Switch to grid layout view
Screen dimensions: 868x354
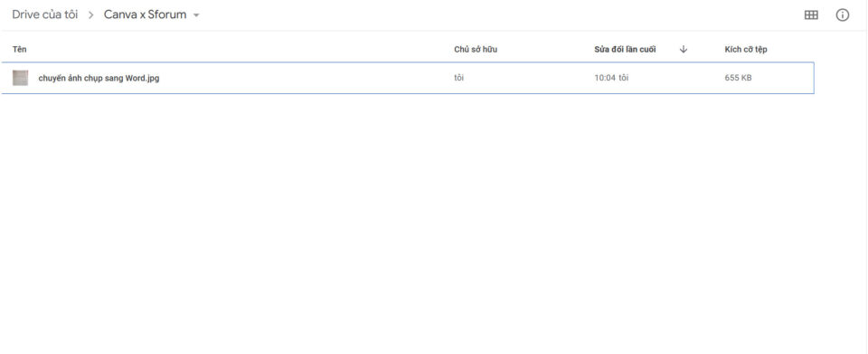810,15
